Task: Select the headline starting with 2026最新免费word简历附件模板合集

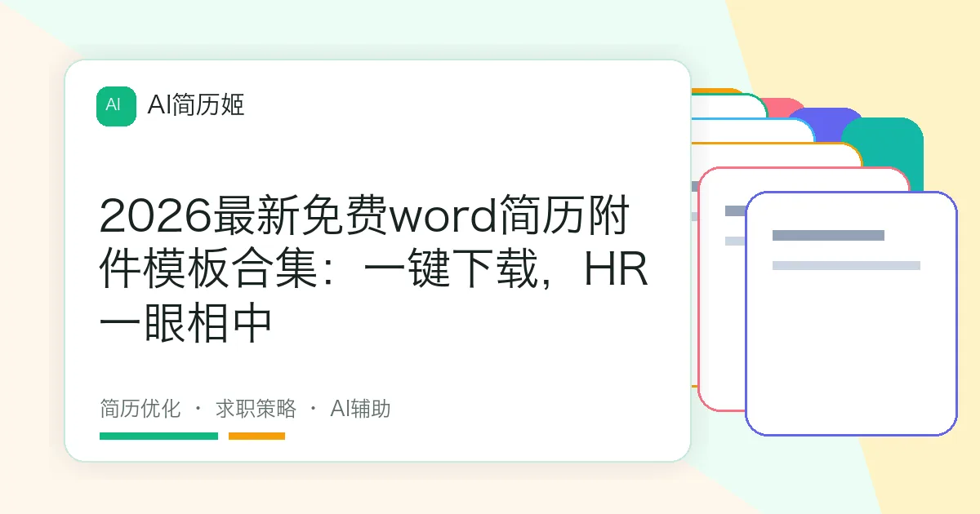Action: pos(374,271)
